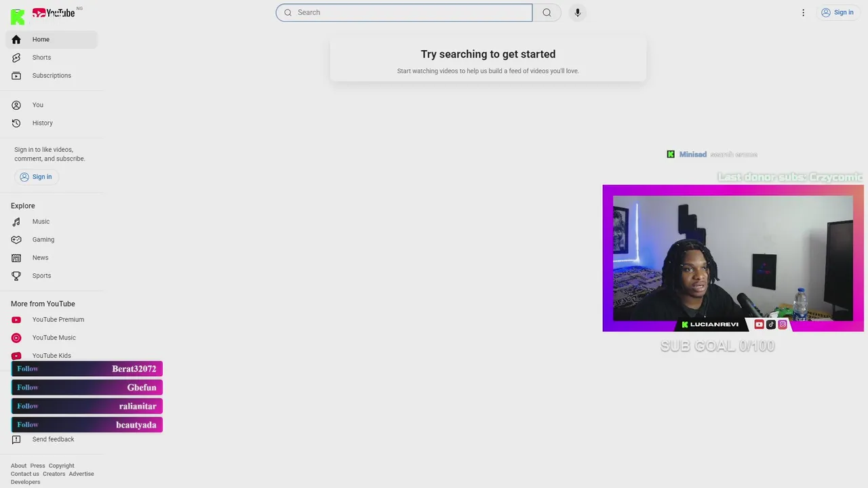Image resolution: width=868 pixels, height=488 pixels.
Task: Browse News under Explore
Action: [x=52, y=258]
